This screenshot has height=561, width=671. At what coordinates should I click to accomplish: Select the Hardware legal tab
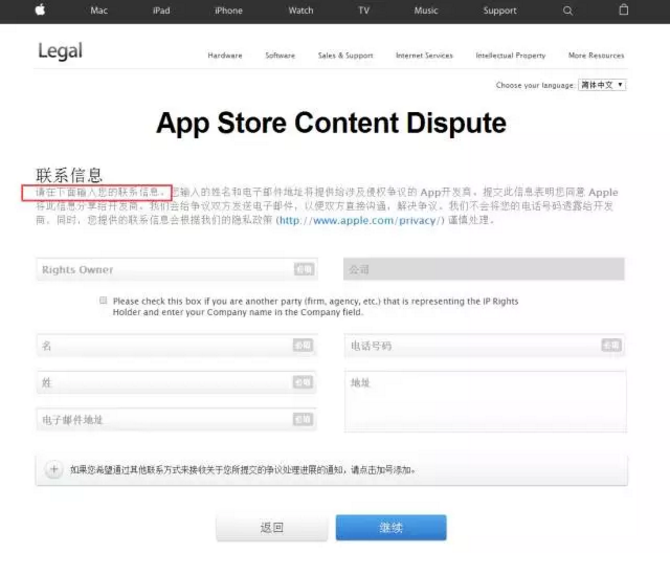(x=225, y=55)
